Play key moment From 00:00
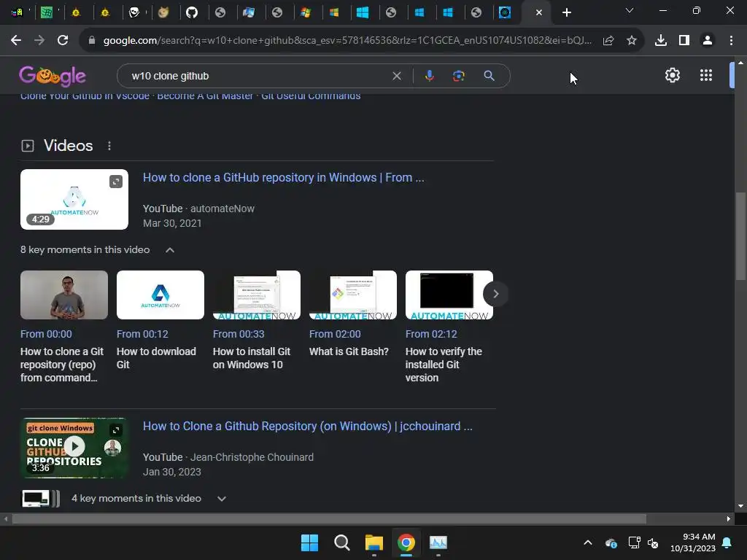 (x=64, y=295)
